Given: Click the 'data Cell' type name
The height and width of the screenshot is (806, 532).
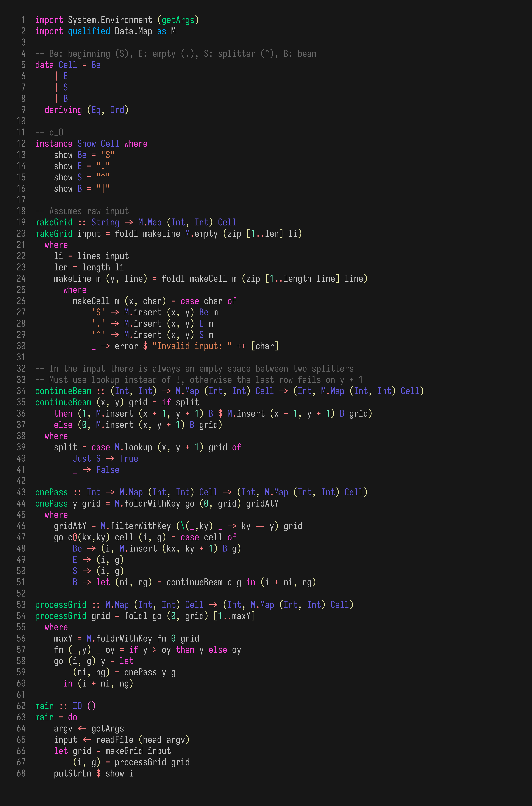Looking at the screenshot, I should (68, 65).
